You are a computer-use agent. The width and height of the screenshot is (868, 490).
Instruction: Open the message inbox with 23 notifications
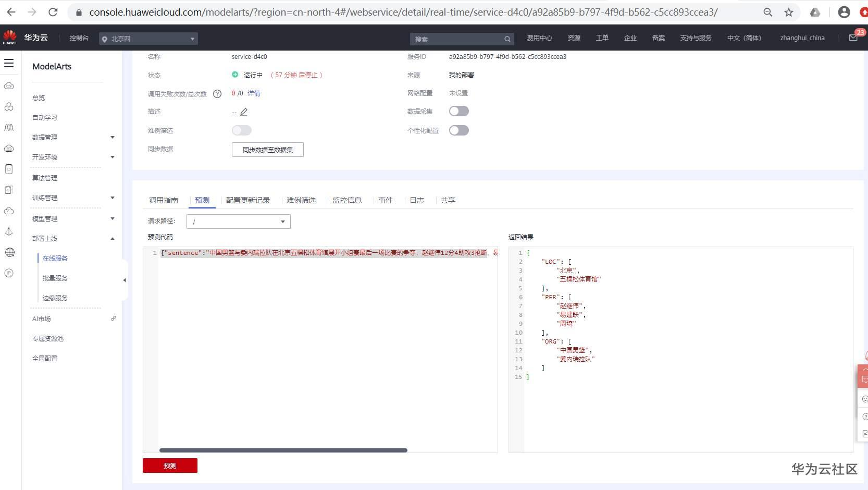pyautogui.click(x=853, y=38)
